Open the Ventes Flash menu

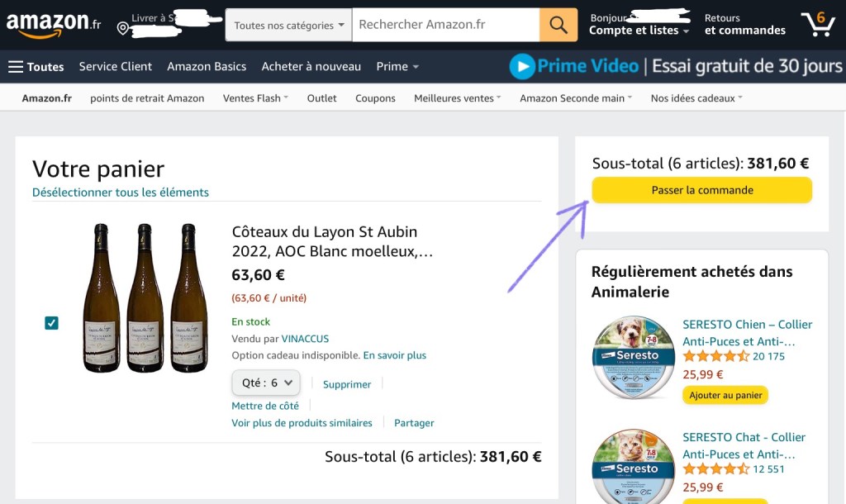(x=255, y=97)
